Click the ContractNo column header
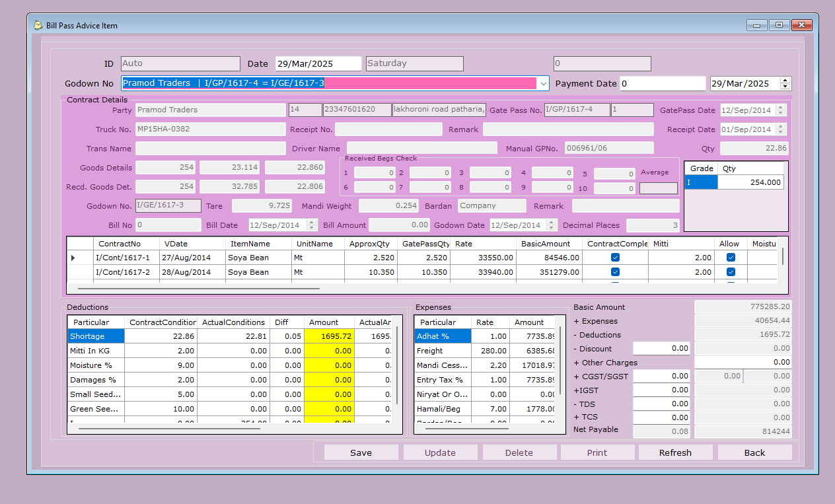Screen dimensions: 835x504 click(126, 244)
